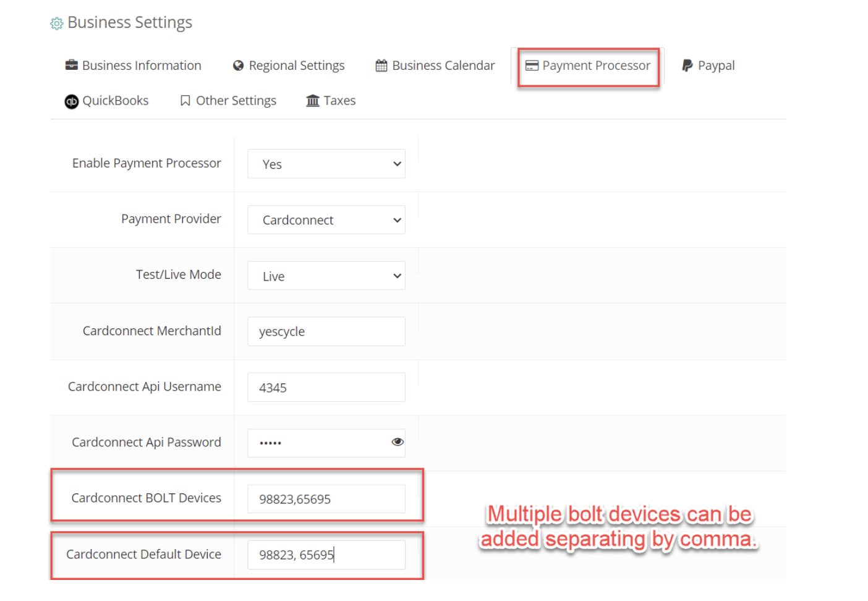Click the Cardconnect BOLT Devices field
The width and height of the screenshot is (868, 601).
tap(326, 499)
